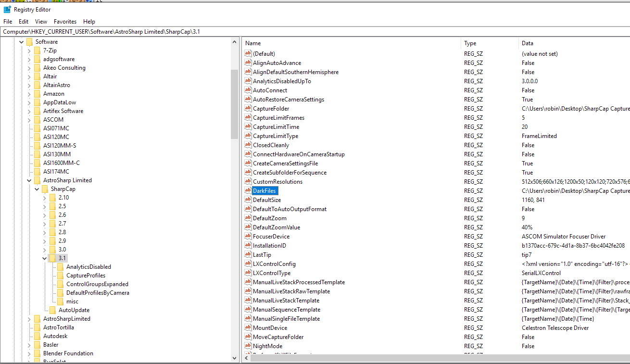Click the string icon beside AutoConnect

tap(248, 90)
